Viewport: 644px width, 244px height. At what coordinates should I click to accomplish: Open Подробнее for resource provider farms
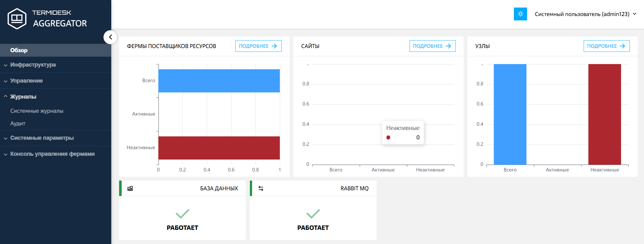point(258,46)
